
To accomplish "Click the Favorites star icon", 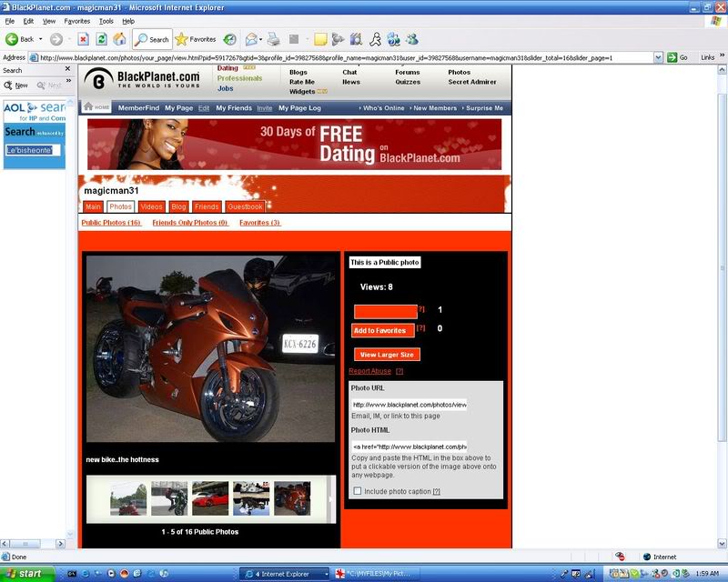I will [x=182, y=39].
